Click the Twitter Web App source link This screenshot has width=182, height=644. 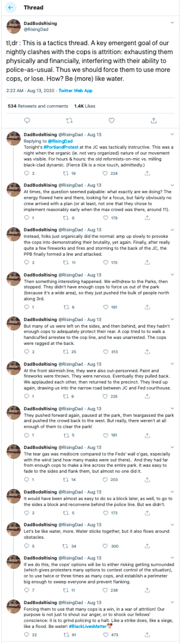(75, 91)
